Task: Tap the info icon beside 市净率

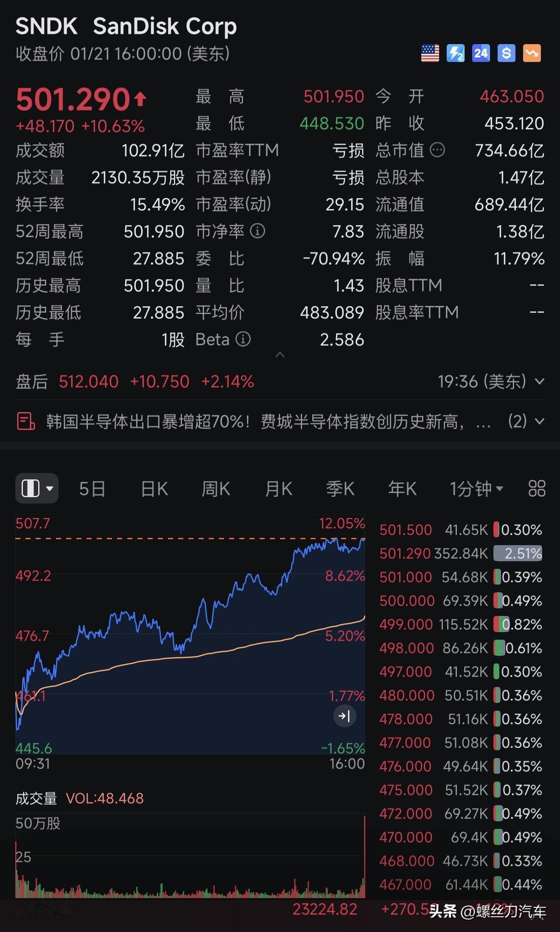Action: coord(257,231)
